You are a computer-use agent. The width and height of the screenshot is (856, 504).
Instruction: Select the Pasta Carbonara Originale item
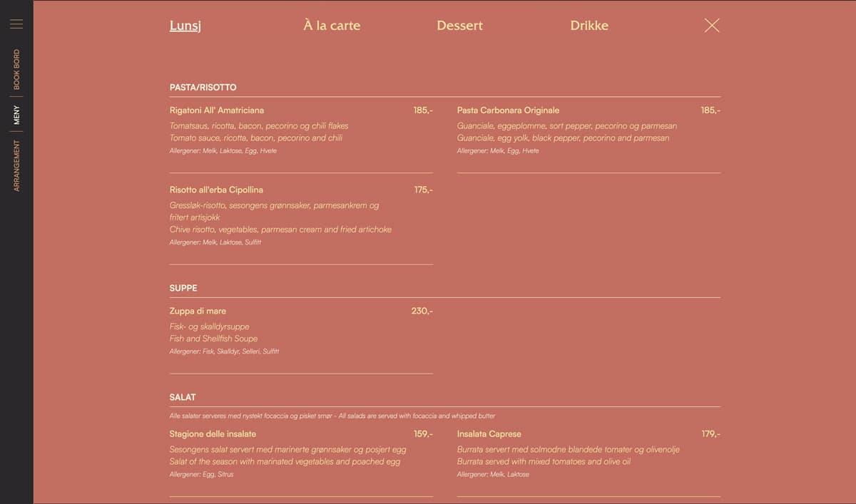pos(508,110)
